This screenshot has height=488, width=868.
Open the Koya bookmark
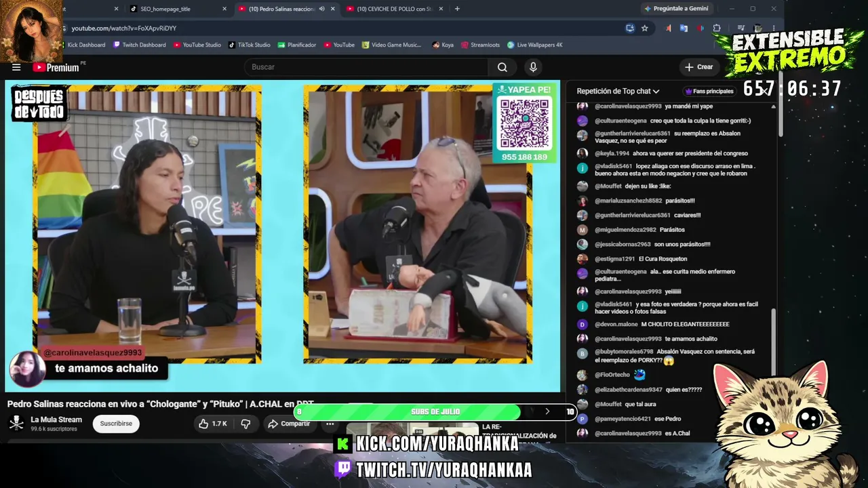[x=443, y=45]
